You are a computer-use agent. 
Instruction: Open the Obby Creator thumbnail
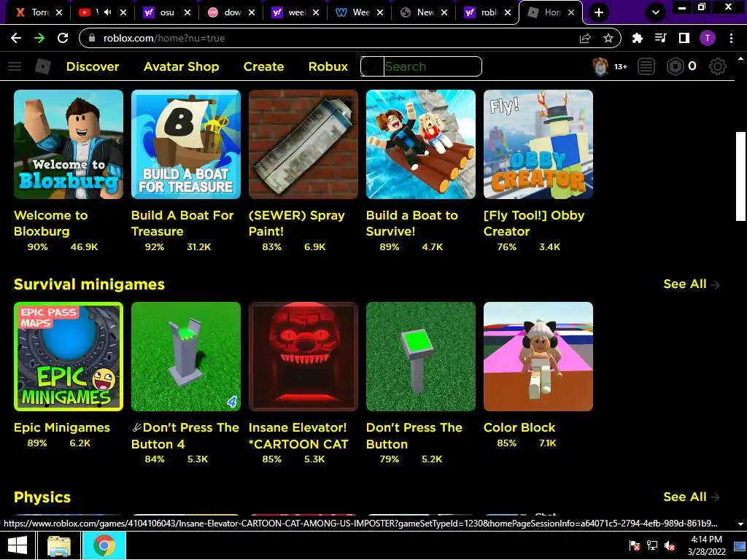538,144
